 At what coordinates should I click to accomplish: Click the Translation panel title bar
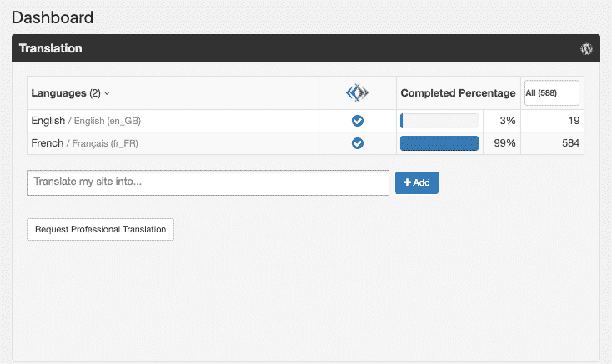point(300,48)
